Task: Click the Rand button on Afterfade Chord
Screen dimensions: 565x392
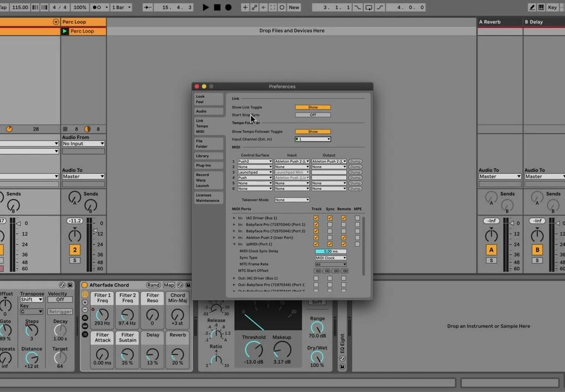Action: pos(153,285)
